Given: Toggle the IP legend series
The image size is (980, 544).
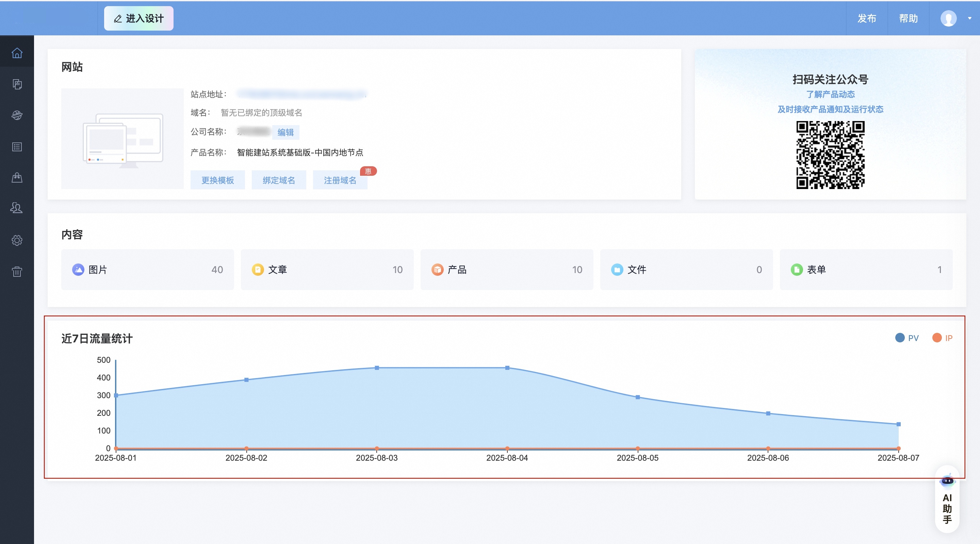Looking at the screenshot, I should [x=942, y=338].
